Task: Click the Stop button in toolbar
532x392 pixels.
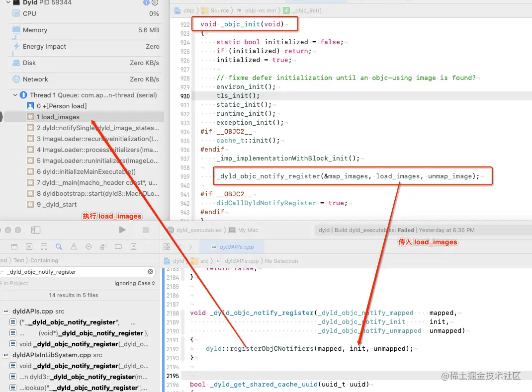Action: coord(146,230)
